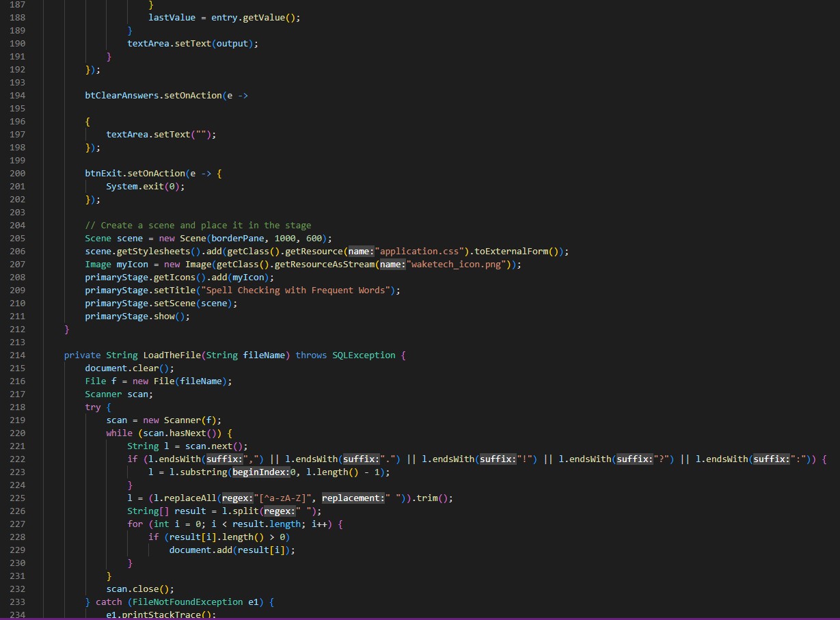Click the System.exit(0) statement
840x620 pixels.
146,187
